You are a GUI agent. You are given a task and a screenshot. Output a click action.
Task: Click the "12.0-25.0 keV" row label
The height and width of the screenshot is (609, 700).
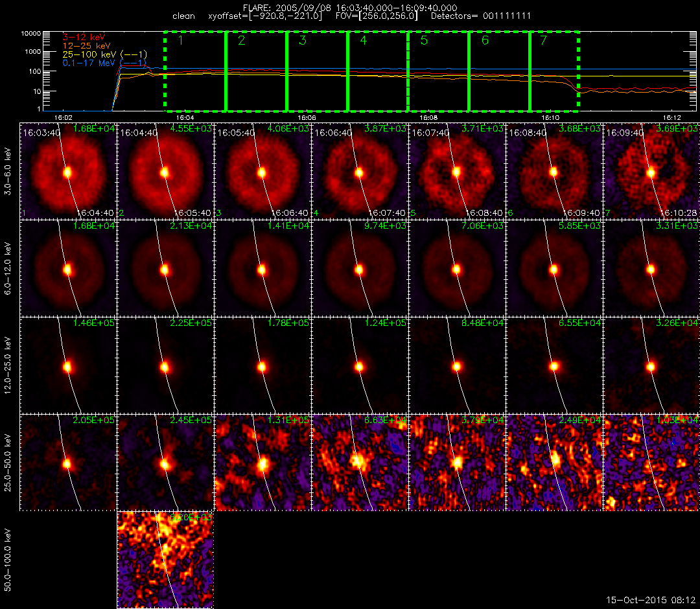(x=8, y=366)
